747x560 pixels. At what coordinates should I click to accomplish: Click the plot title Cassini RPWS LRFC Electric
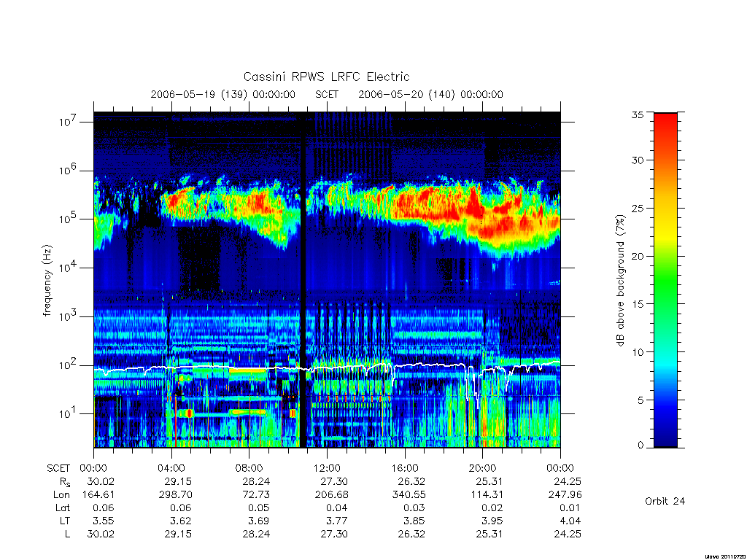point(326,77)
